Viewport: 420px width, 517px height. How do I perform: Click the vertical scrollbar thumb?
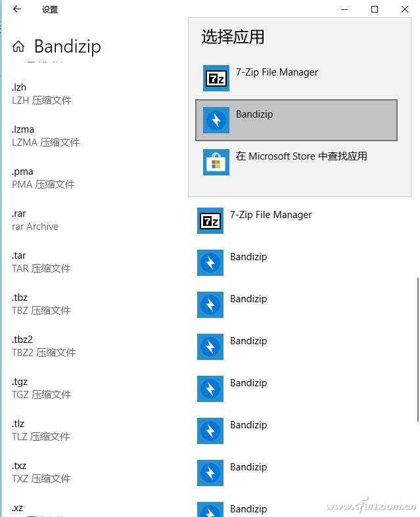tap(417, 349)
